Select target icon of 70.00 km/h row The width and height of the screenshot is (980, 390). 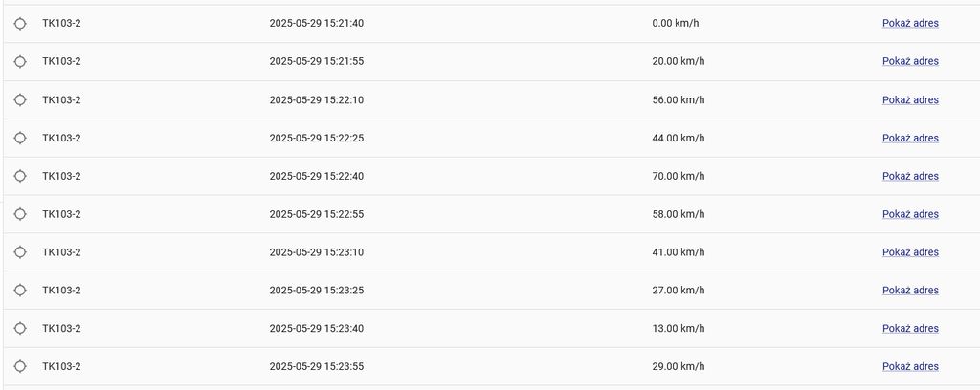[x=20, y=176]
